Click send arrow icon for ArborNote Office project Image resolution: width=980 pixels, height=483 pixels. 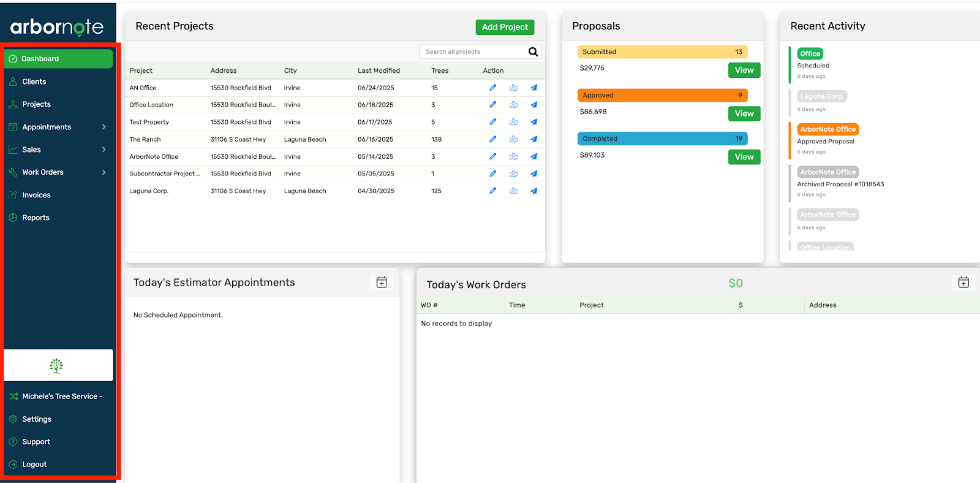[533, 156]
